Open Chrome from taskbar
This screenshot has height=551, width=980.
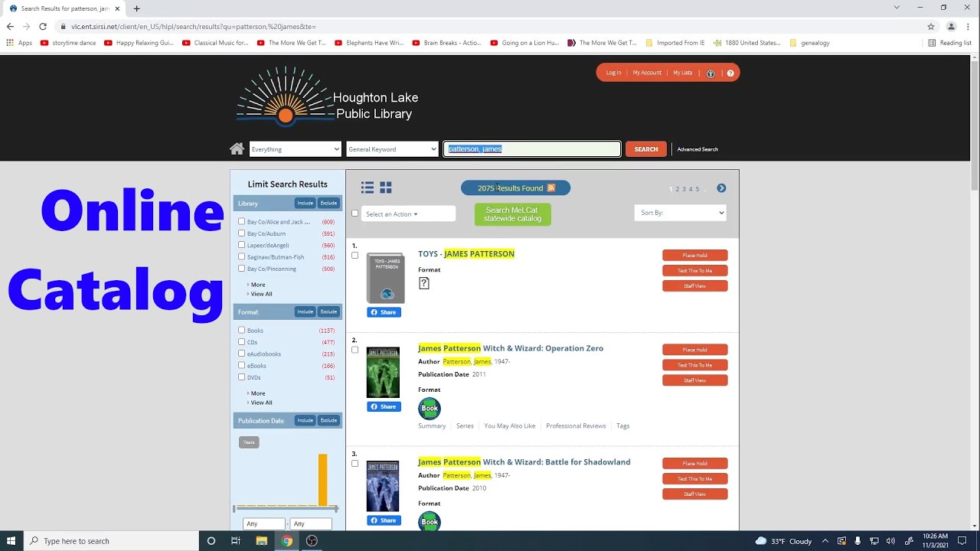(x=286, y=541)
